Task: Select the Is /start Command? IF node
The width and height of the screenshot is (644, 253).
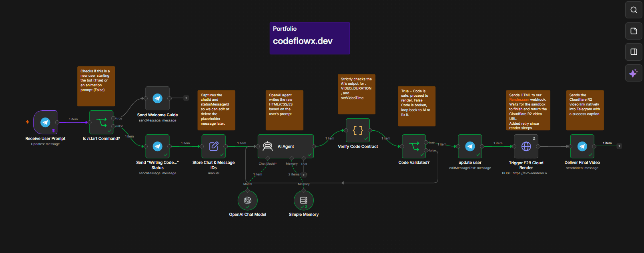Action: tap(101, 122)
